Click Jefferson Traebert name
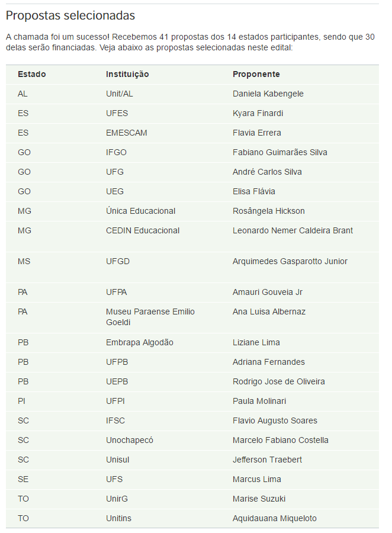The width and height of the screenshot is (392, 533). [x=267, y=460]
